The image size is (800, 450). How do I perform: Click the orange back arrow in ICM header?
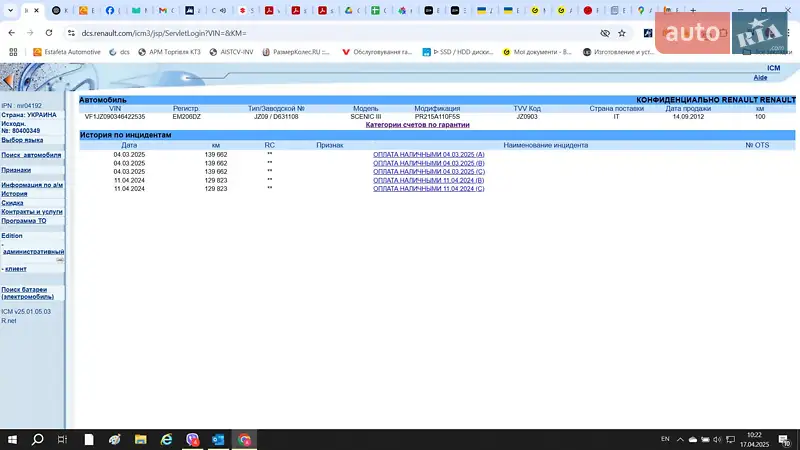(x=8, y=78)
